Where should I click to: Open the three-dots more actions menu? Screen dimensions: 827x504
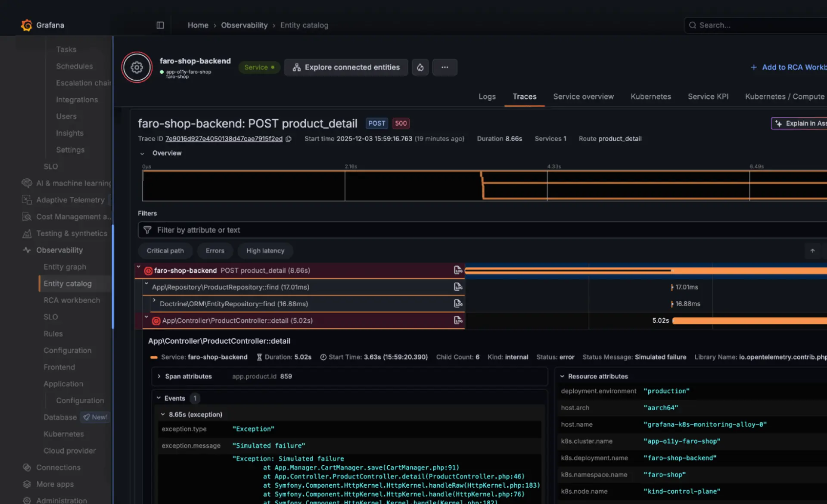445,67
